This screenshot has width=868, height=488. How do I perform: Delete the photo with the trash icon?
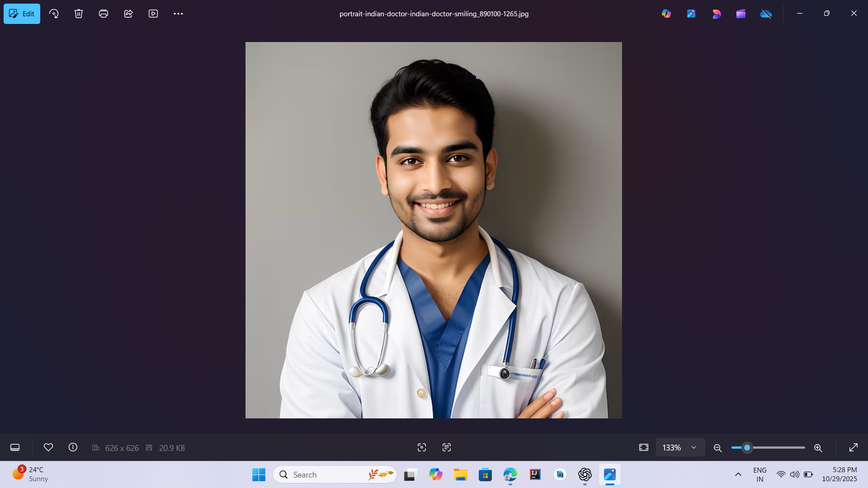(79, 14)
